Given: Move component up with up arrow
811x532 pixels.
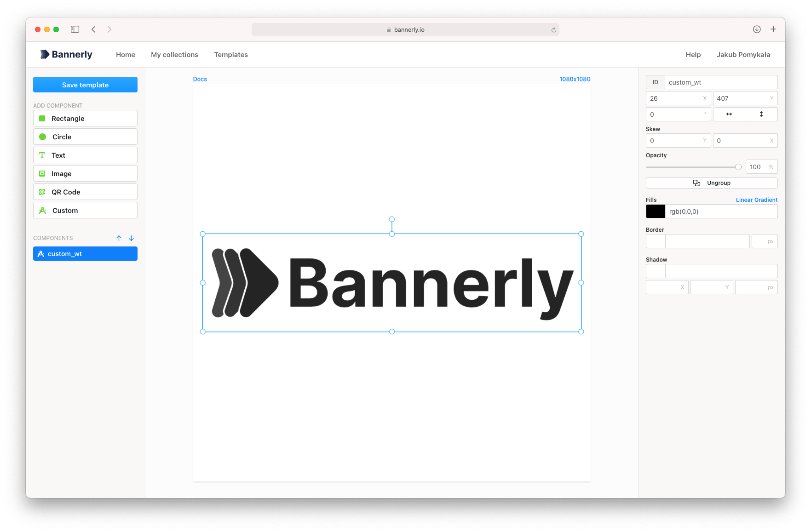Looking at the screenshot, I should coord(119,238).
